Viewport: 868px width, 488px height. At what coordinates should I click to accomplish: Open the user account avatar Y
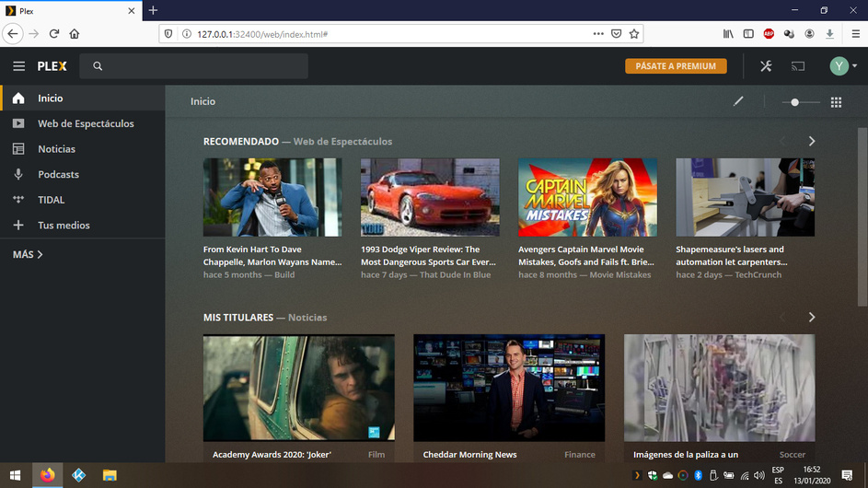click(x=839, y=66)
